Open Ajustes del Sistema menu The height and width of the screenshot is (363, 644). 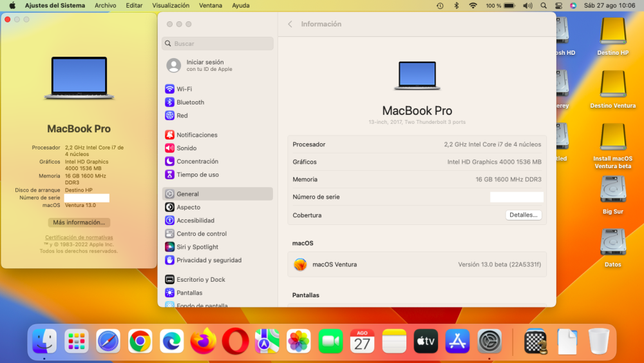[55, 5]
